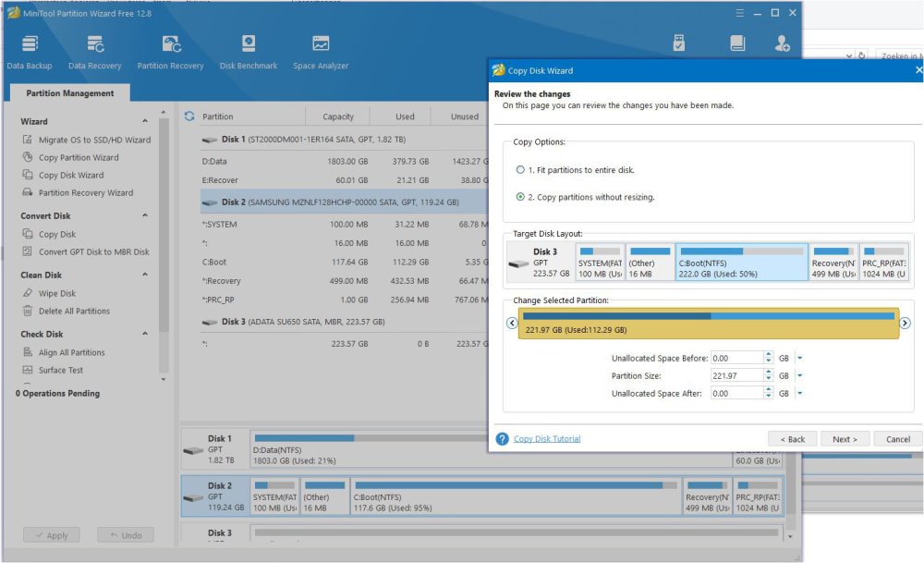Collapse the Wizard section in sidebar
Screen dimensions: 924x563
144,121
